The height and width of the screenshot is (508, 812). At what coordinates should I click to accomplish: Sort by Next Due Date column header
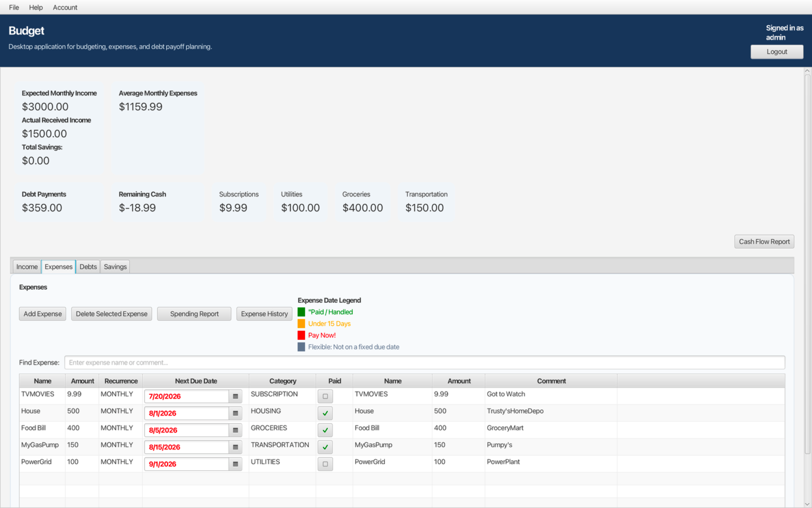click(196, 381)
